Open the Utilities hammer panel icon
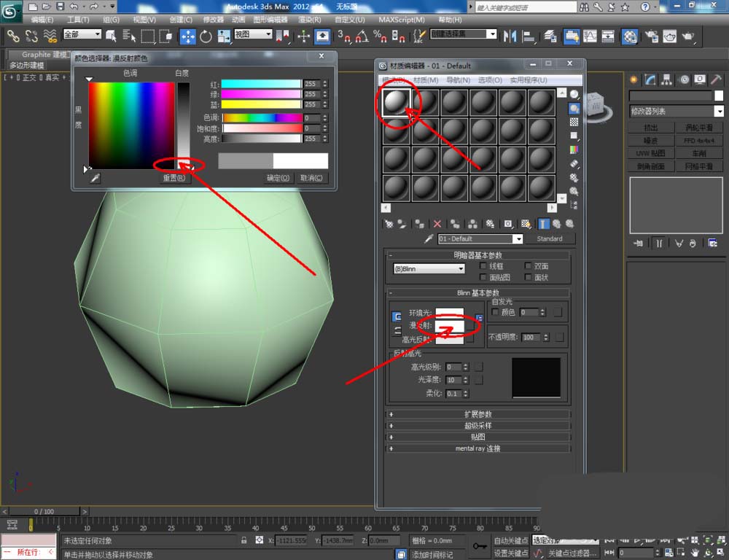 [716, 80]
